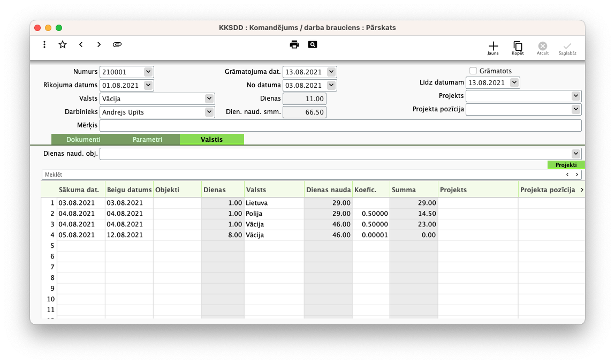Open Dienas naud. obj. dropdown

pyautogui.click(x=575, y=154)
